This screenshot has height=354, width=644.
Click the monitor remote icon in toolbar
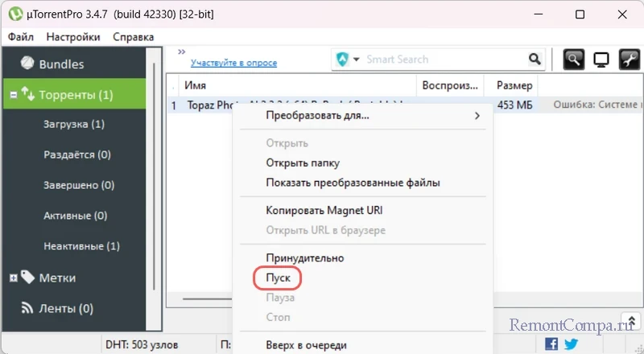coord(601,60)
